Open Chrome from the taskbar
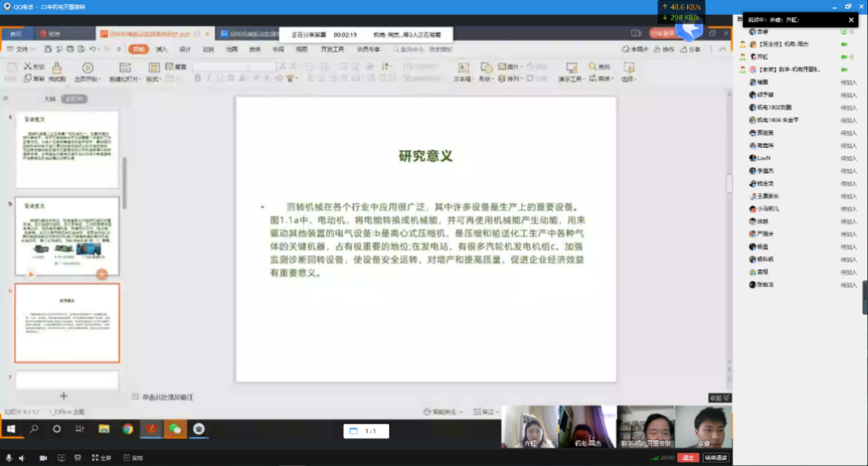 128,429
